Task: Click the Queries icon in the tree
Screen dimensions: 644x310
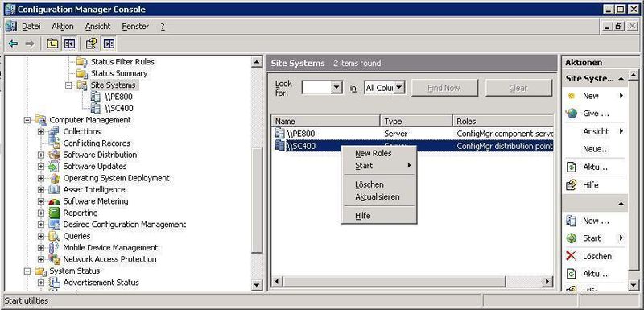Action: tap(54, 236)
